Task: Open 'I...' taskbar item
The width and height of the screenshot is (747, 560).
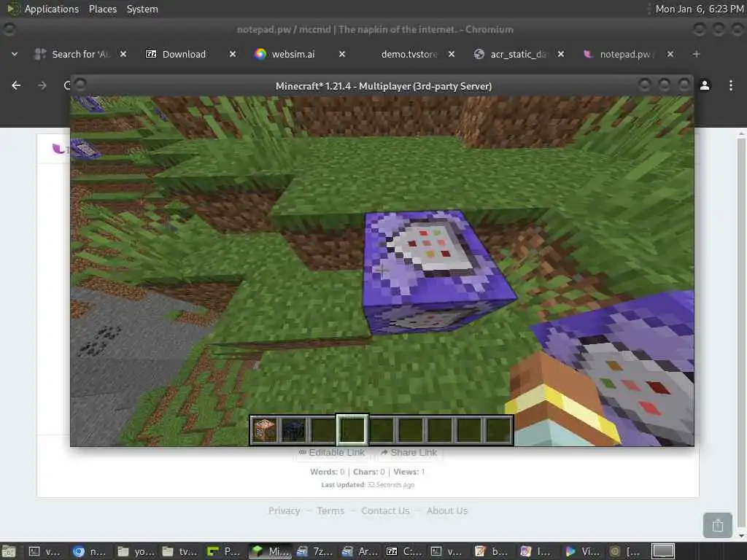Action: pyautogui.click(x=537, y=551)
